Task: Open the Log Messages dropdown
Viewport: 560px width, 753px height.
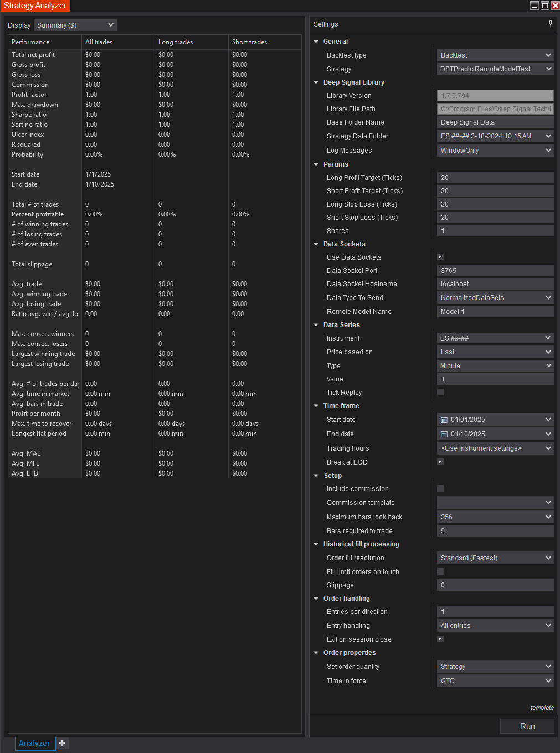Action: (495, 151)
